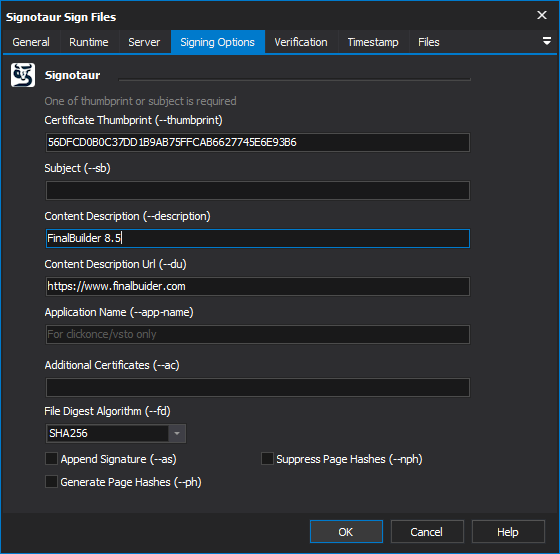Image resolution: width=560 pixels, height=554 pixels.
Task: Click the Certificate Thumbprint input field
Action: 258,143
